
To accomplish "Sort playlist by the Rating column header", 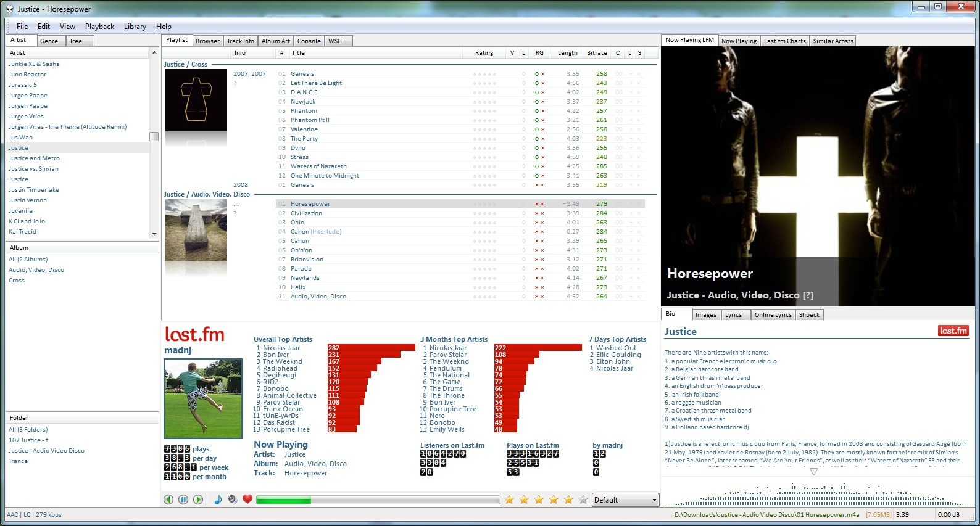I will (484, 53).
